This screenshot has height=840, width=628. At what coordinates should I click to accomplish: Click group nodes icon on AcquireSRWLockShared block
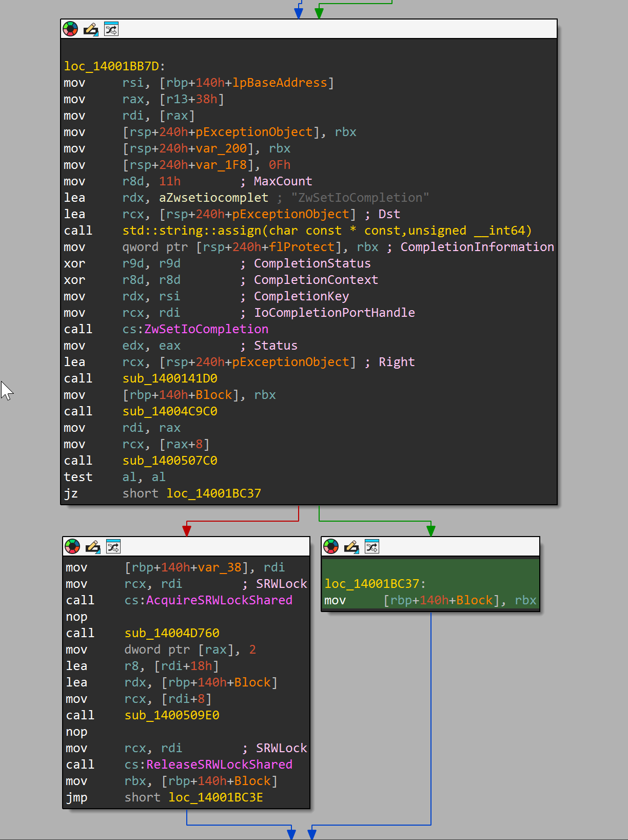pos(113,547)
